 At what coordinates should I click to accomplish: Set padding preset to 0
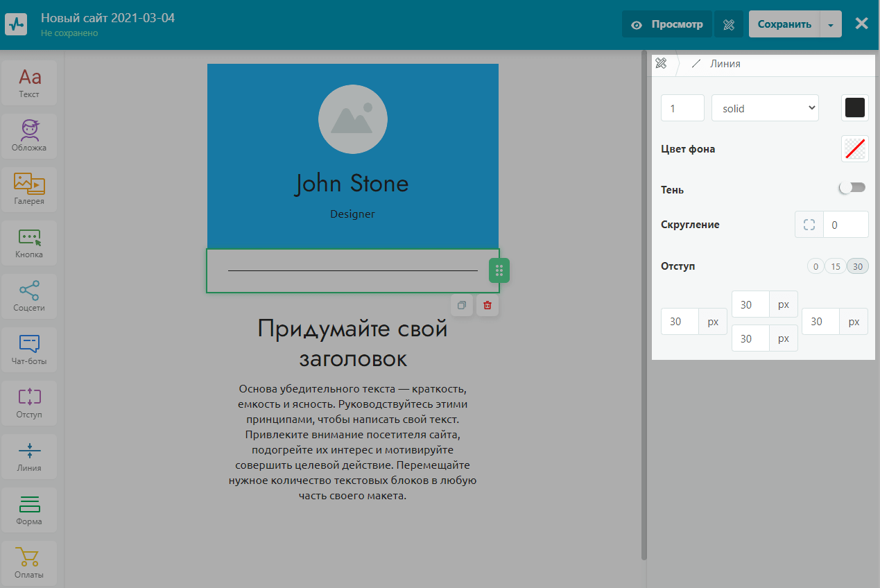816,266
